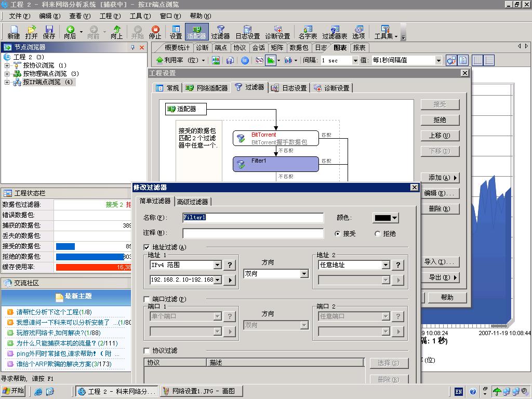
Task: Open the filter 颜色 color swatch
Action: pyautogui.click(x=385, y=218)
